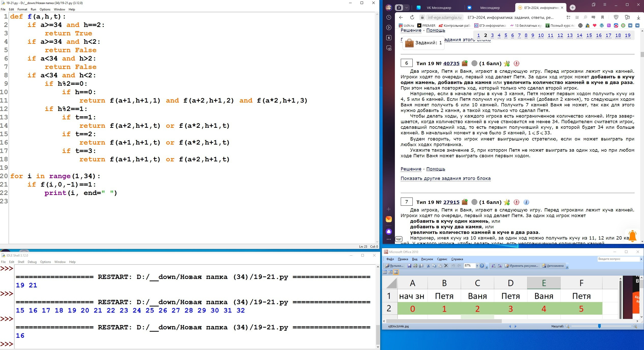
Task: Open browser downloads arrow icon
Action: (x=638, y=17)
